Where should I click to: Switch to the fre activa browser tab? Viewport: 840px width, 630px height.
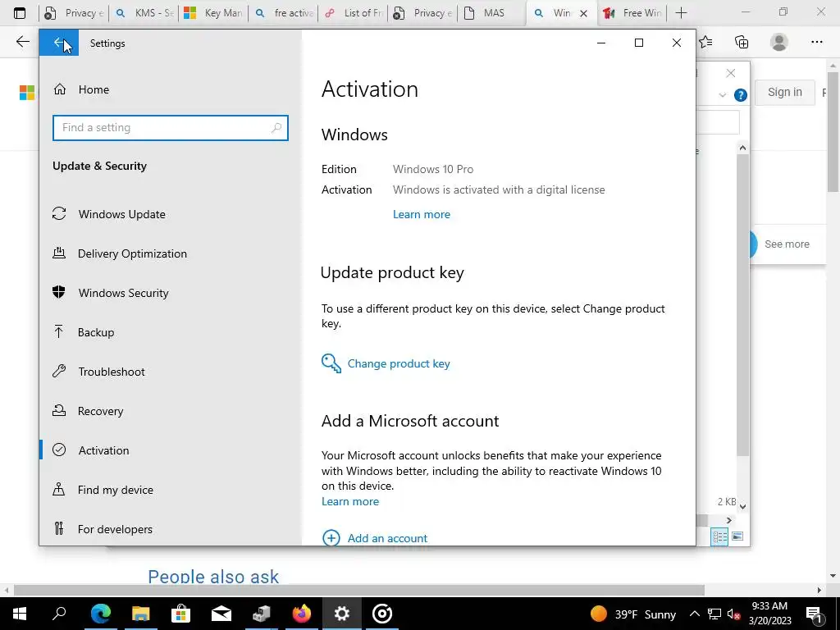click(x=283, y=13)
